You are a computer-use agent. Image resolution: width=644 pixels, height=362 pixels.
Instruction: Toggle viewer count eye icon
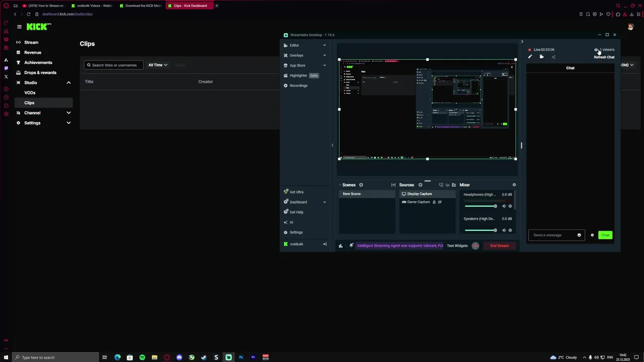596,50
